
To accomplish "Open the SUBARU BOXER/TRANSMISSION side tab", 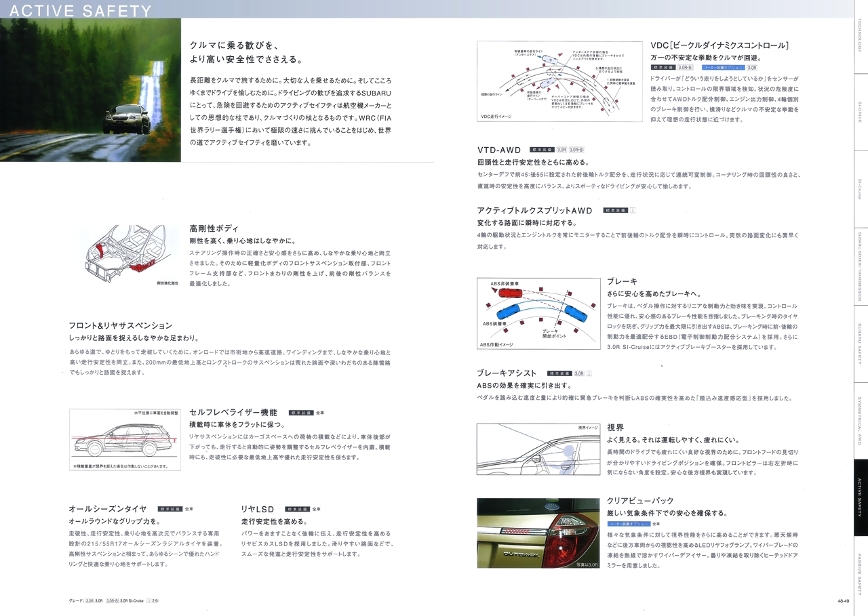I will click(x=861, y=266).
